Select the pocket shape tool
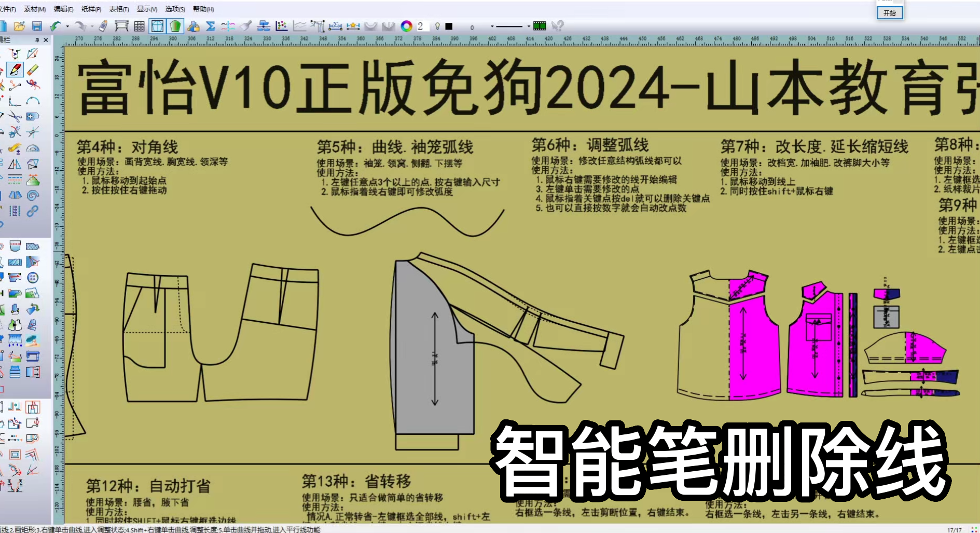The height and width of the screenshot is (533, 980). click(x=15, y=246)
